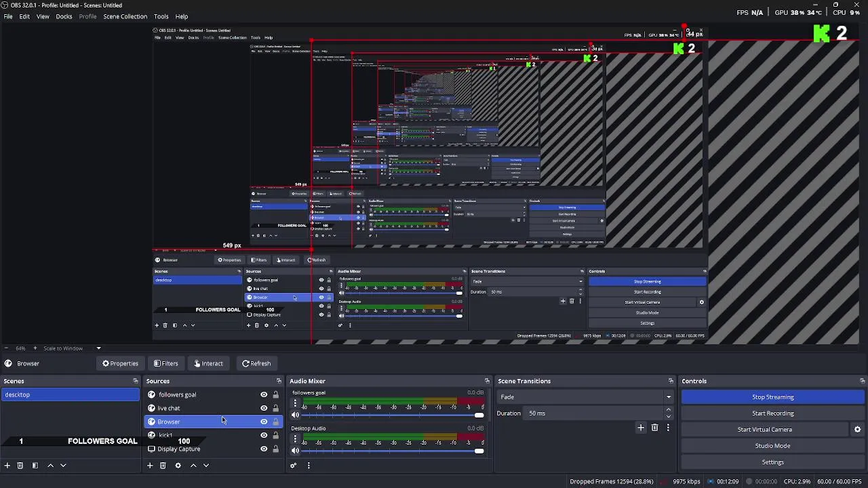The image size is (868, 488).
Task: Pop out the Scenes dock
Action: [x=136, y=381]
